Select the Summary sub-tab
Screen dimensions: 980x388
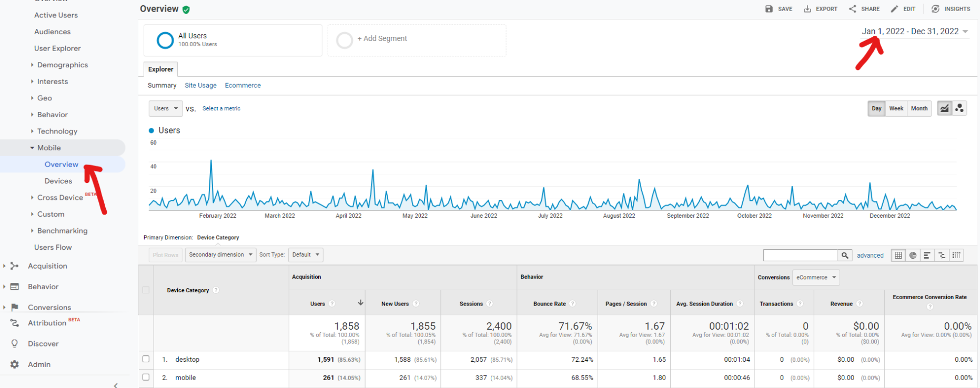click(x=162, y=85)
